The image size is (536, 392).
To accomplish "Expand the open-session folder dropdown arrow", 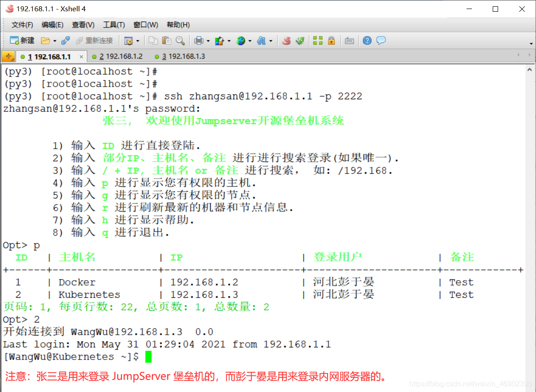I will [55, 41].
